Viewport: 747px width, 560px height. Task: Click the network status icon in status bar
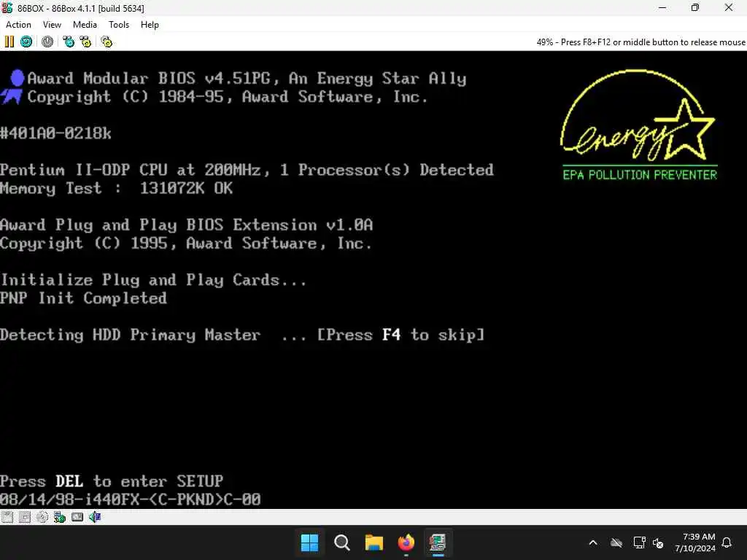60,517
